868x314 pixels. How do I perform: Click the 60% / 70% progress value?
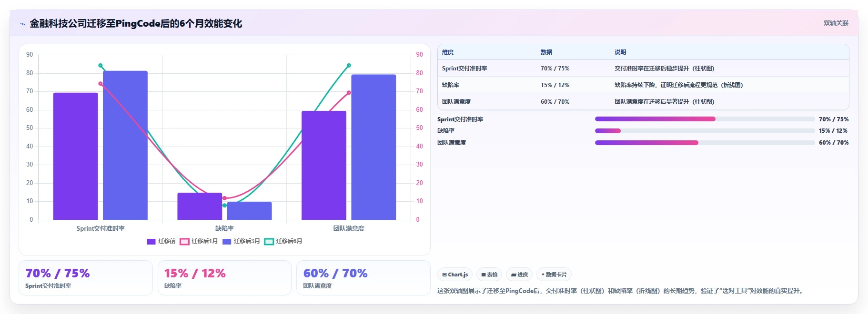point(834,143)
